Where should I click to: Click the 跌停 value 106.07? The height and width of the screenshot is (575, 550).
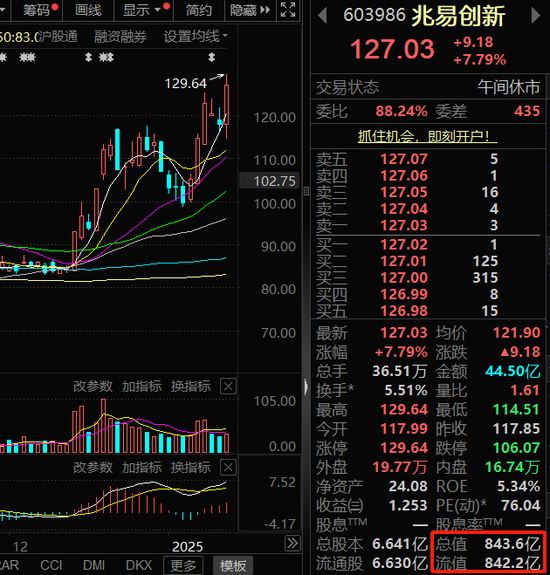[516, 448]
